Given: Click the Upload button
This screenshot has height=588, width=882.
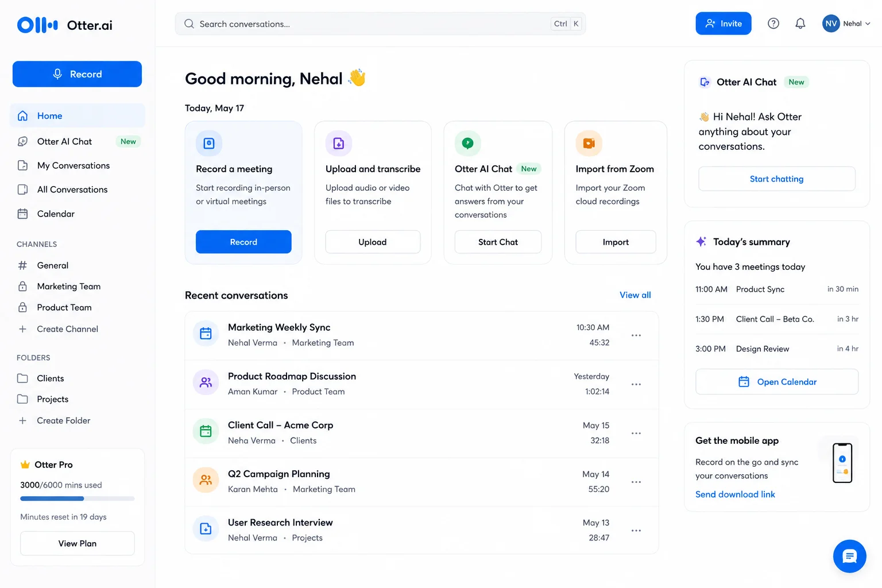Looking at the screenshot, I should coord(373,242).
